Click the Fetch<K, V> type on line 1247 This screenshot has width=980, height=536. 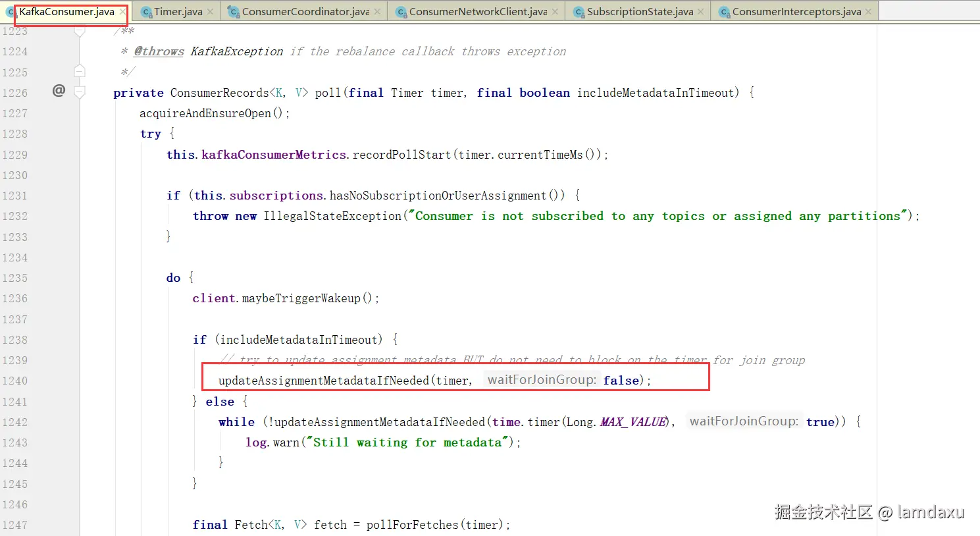click(271, 525)
